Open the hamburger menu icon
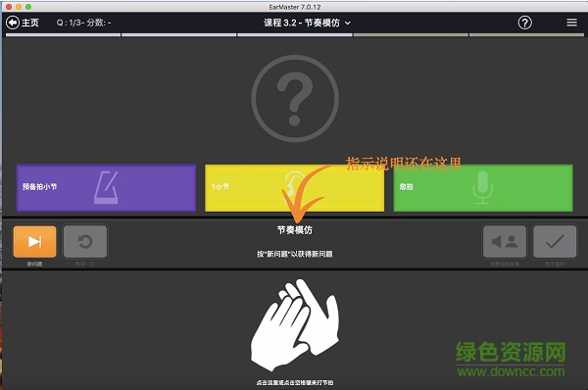 571,23
